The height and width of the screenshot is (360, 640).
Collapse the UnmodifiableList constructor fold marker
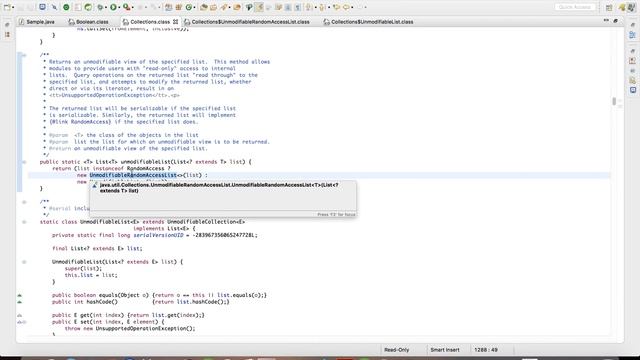(24, 262)
